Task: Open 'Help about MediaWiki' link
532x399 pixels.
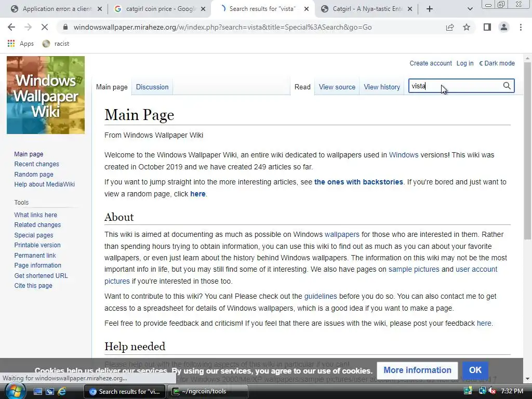Action: point(45,184)
